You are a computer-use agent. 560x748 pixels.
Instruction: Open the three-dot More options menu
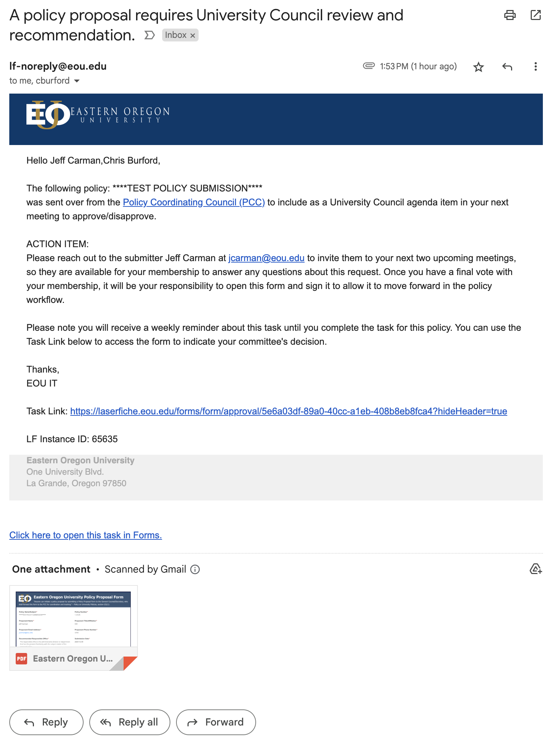coord(535,67)
